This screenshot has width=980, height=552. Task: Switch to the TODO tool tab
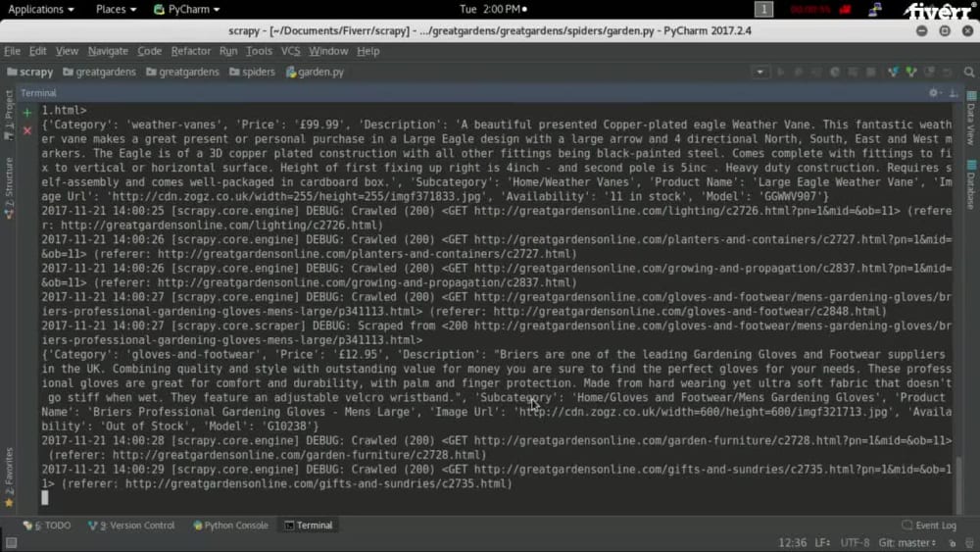[47, 526]
